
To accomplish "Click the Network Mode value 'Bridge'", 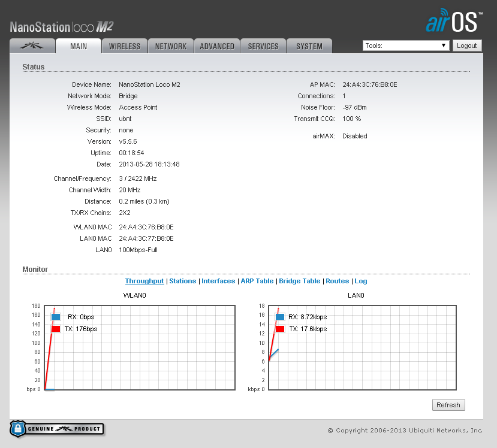I will coord(128,96).
